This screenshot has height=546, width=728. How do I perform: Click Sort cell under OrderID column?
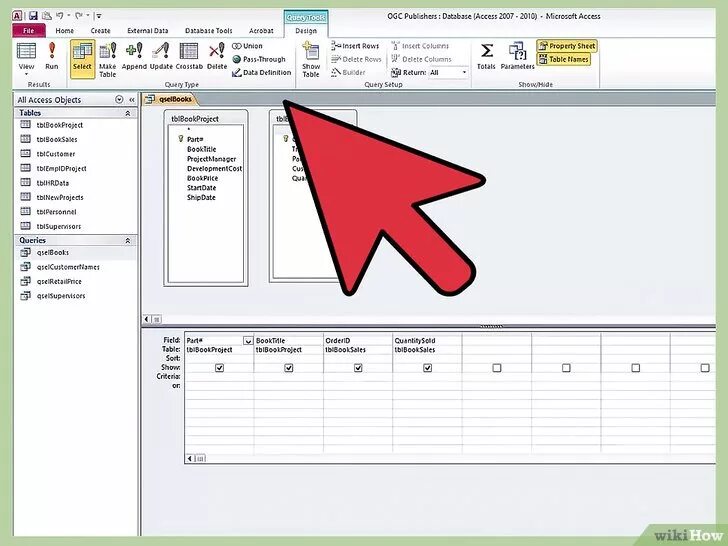(358, 358)
